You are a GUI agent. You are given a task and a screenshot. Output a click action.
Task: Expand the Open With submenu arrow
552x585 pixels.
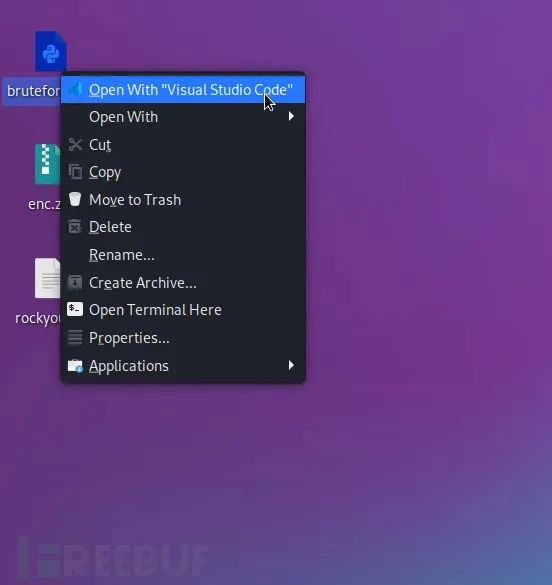point(291,117)
